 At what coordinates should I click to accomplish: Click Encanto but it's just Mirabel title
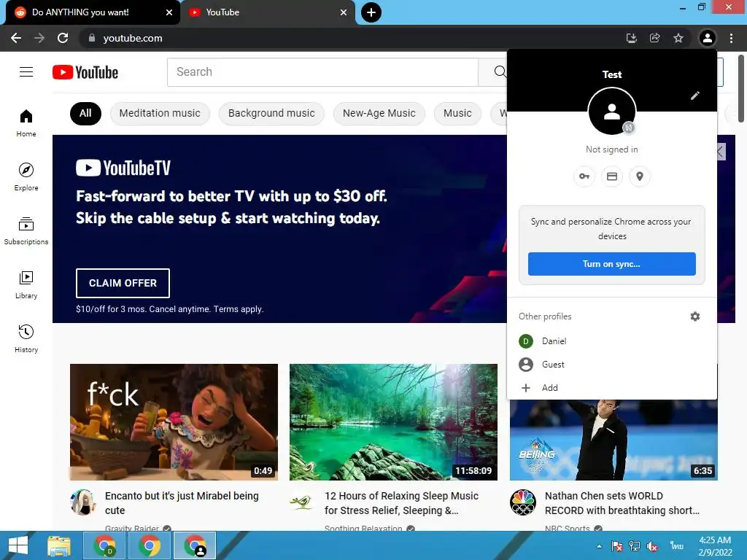pos(182,503)
